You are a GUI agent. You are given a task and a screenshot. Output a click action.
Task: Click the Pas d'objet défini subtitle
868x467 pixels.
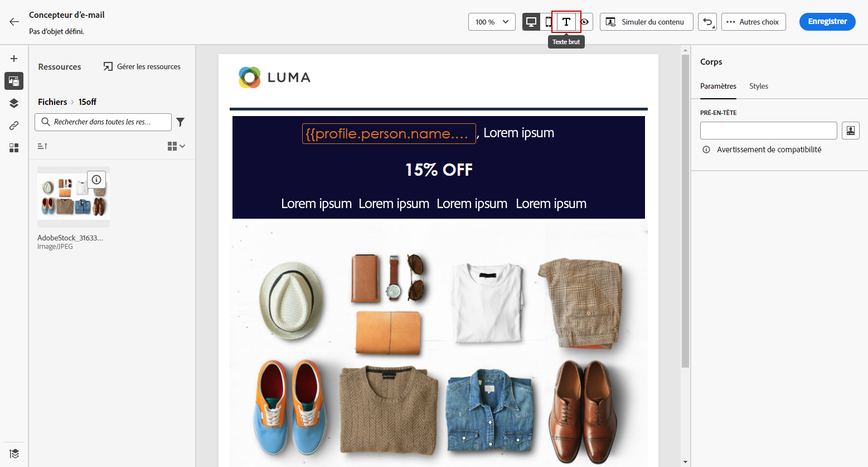point(56,32)
